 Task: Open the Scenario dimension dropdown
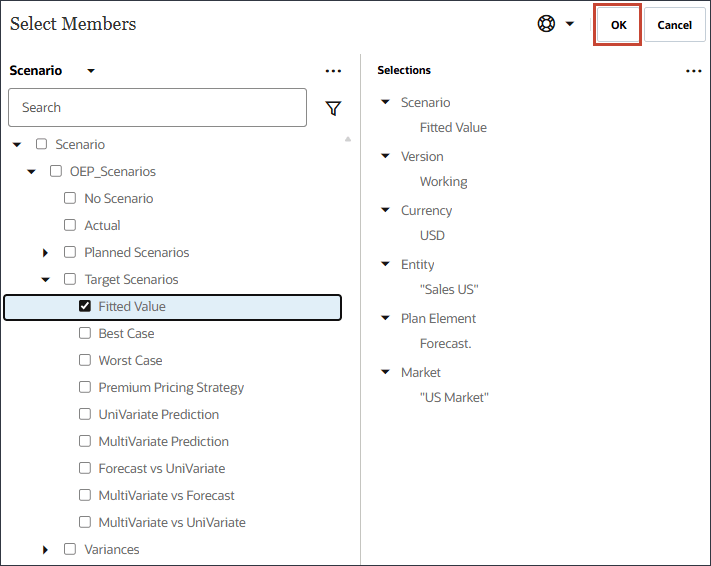(91, 71)
